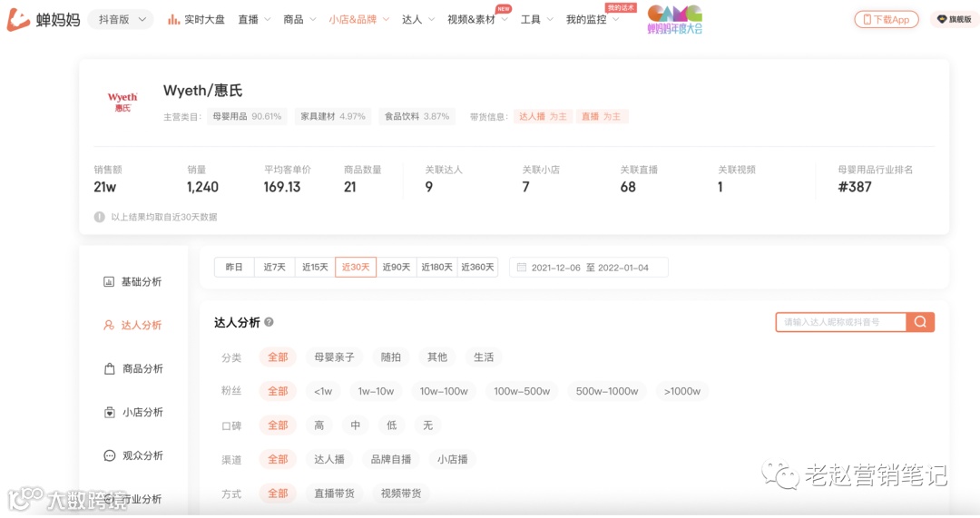The width and height of the screenshot is (980, 518).
Task: Filter 渠道 by 品牌自播
Action: click(390, 459)
